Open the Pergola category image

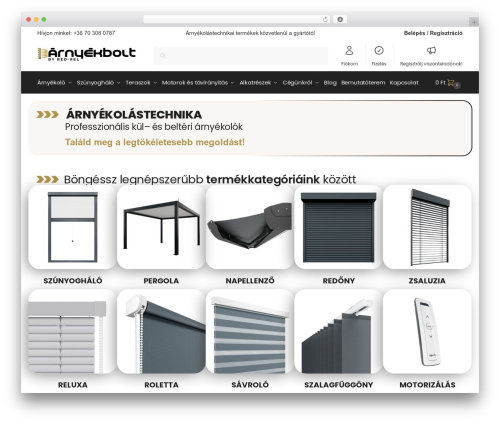pyautogui.click(x=161, y=227)
